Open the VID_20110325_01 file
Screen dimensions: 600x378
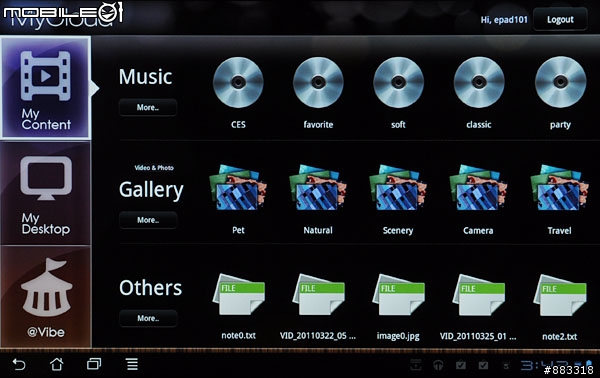click(478, 295)
